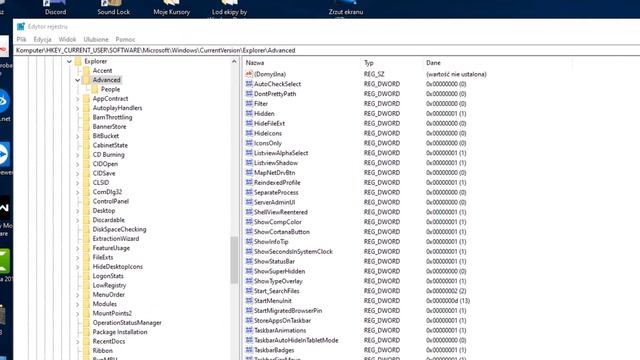Select the Ribbon key
Image resolution: width=640 pixels, height=360 pixels.
pyautogui.click(x=102, y=351)
